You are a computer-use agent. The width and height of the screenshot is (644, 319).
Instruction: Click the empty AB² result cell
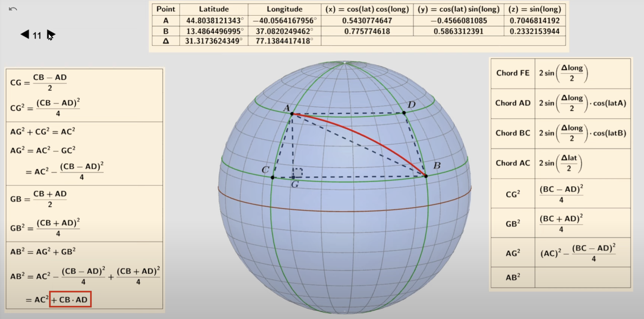coord(583,277)
